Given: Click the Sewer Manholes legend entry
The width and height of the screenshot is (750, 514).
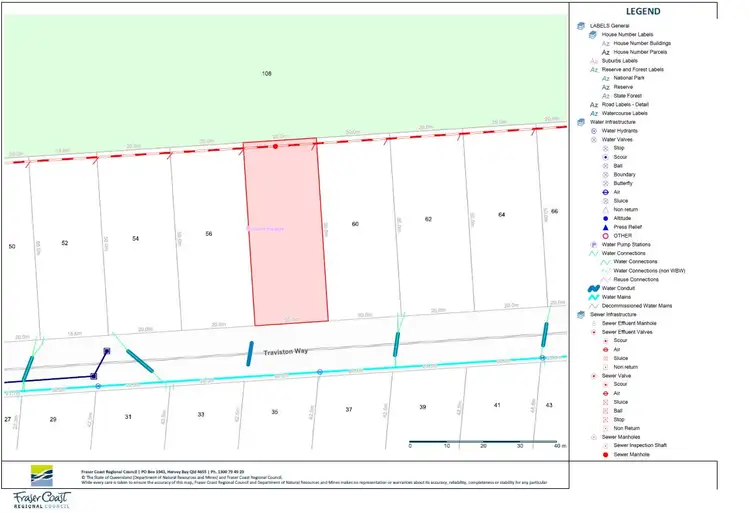Looking at the screenshot, I should pyautogui.click(x=621, y=437).
